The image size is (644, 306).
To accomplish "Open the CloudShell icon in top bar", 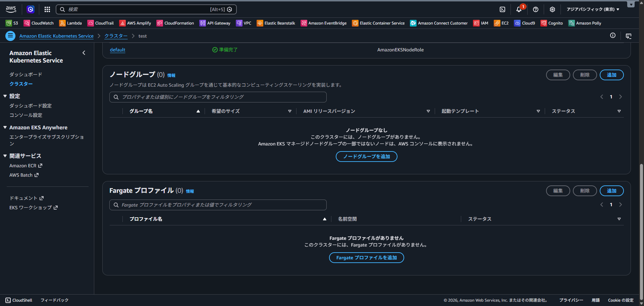I will (502, 9).
